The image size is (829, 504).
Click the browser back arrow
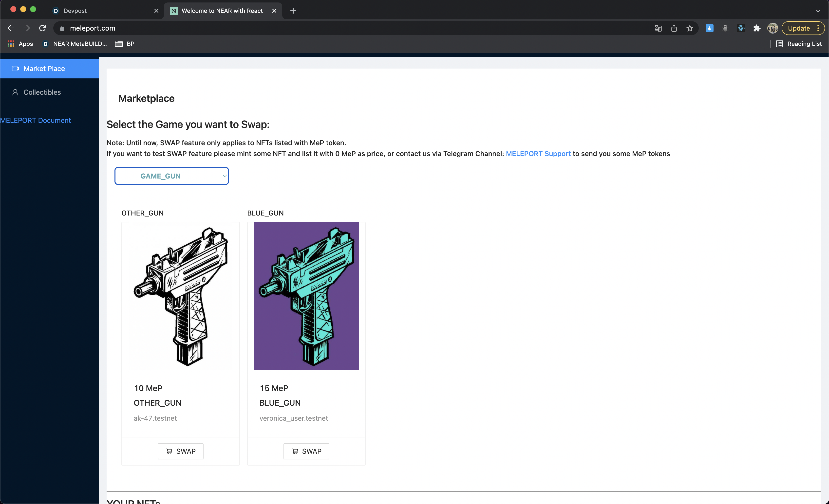point(11,28)
